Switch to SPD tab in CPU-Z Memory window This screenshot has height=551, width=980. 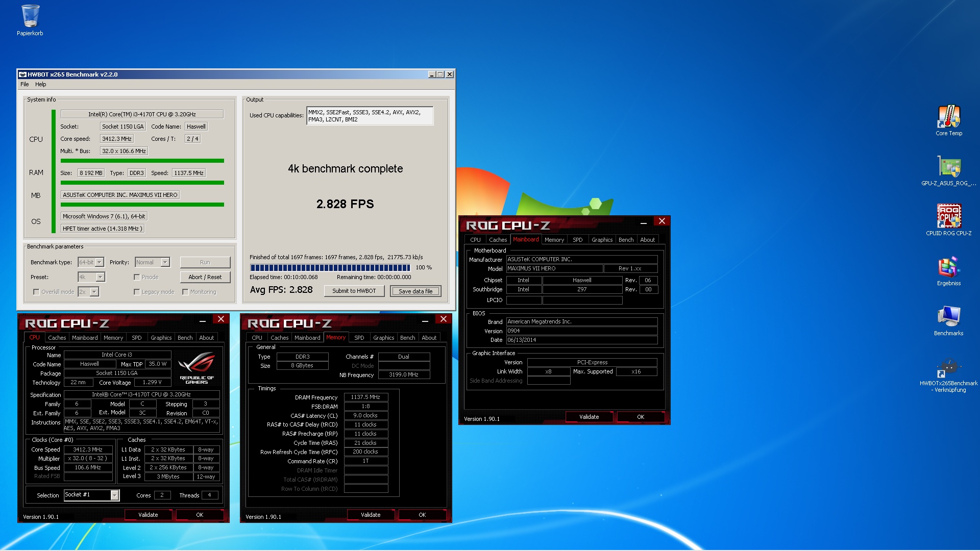(359, 338)
